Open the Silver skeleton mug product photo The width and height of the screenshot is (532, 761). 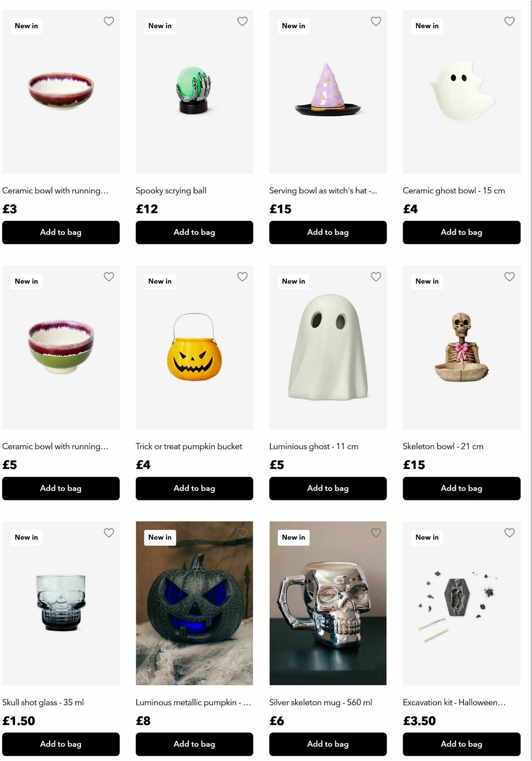pos(328,603)
